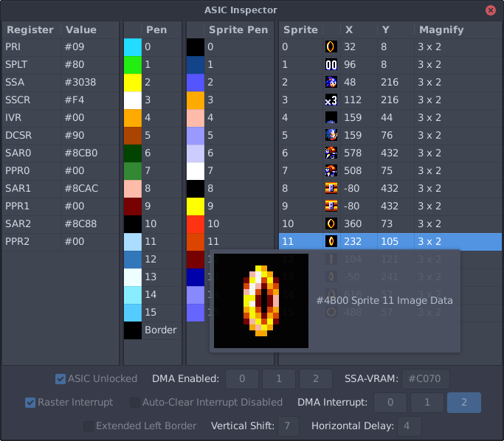The width and height of the screenshot is (504, 441).
Task: Click the SSA value #3038
Action: click(80, 82)
